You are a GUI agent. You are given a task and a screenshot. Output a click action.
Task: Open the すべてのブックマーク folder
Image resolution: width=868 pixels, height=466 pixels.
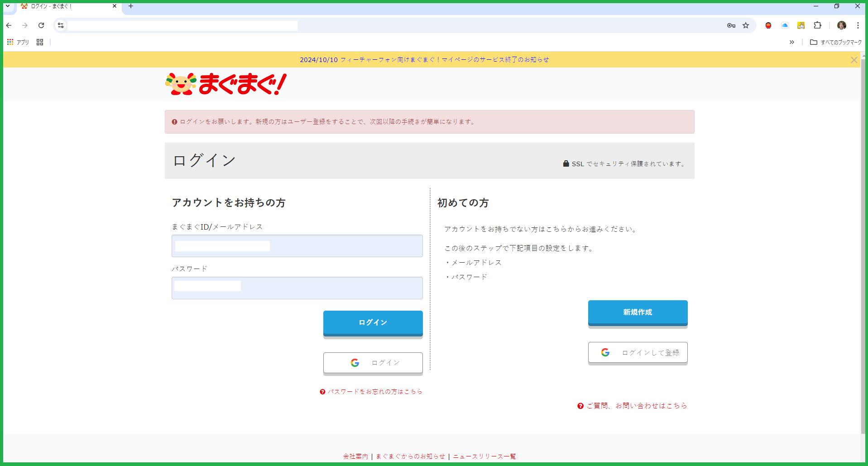click(836, 42)
